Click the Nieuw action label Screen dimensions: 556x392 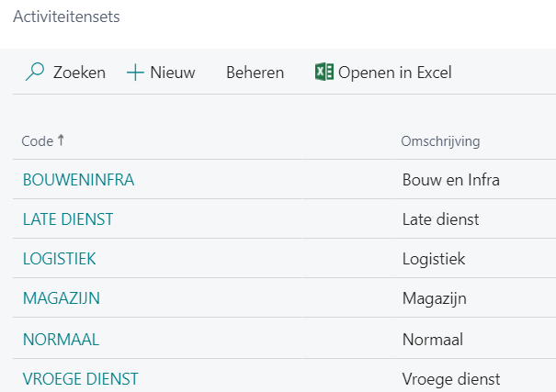(x=173, y=73)
